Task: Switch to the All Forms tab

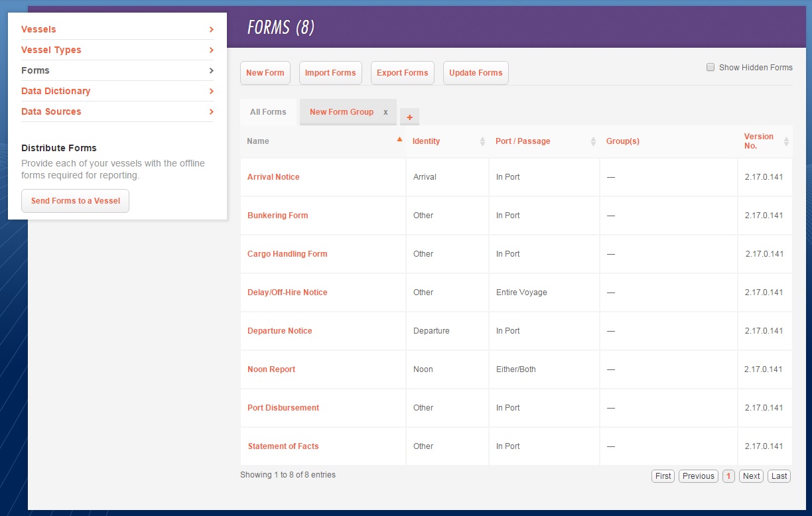Action: pos(268,112)
